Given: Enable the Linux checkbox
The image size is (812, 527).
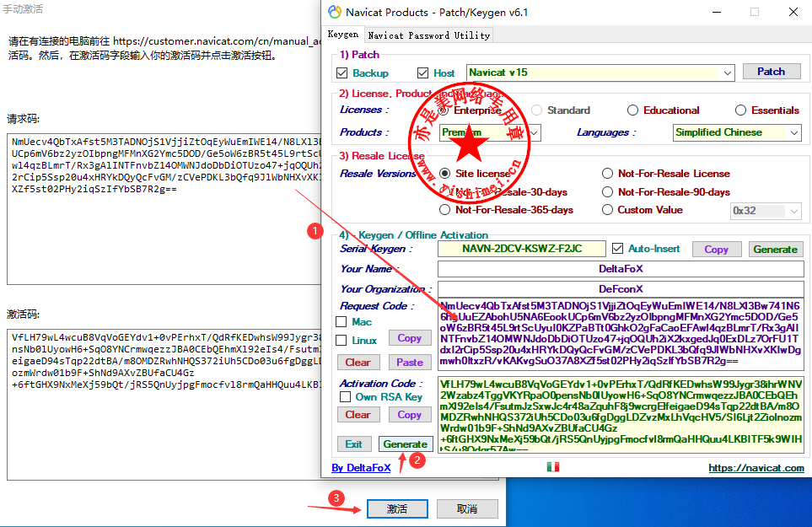Looking at the screenshot, I should [341, 340].
